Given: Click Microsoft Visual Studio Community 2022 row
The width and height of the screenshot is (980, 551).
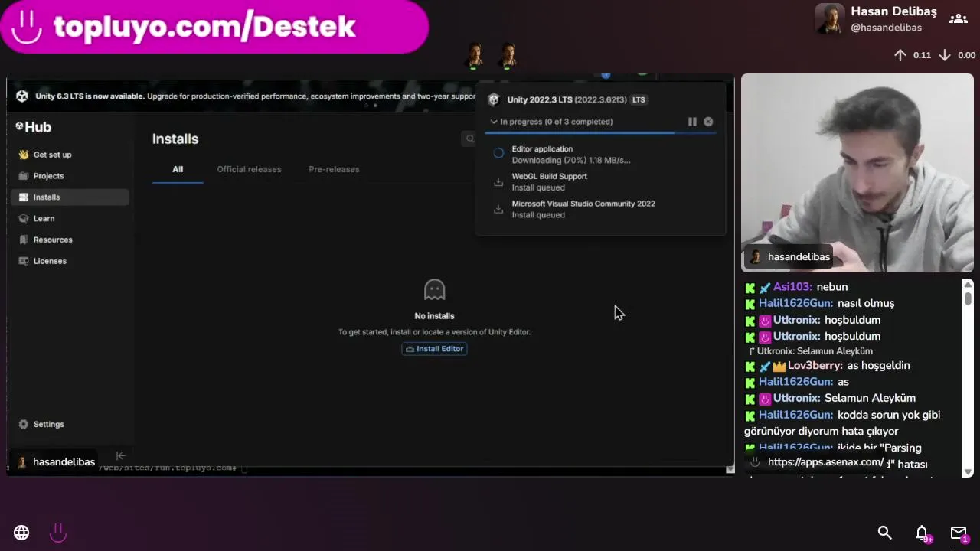Looking at the screenshot, I should click(601, 209).
